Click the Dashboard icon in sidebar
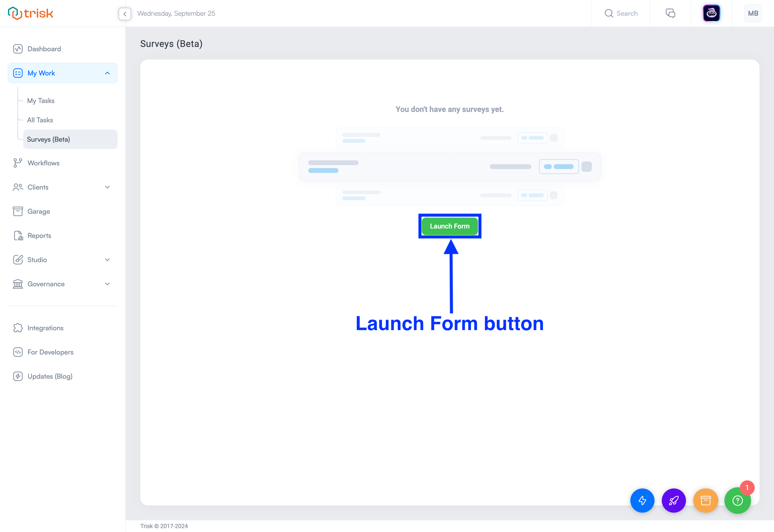The image size is (774, 532). tap(18, 49)
